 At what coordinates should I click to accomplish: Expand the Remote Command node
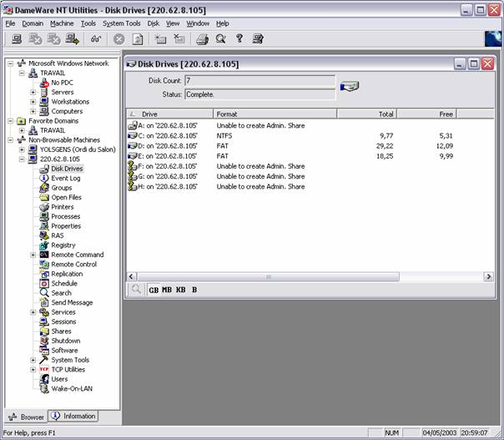(x=33, y=255)
